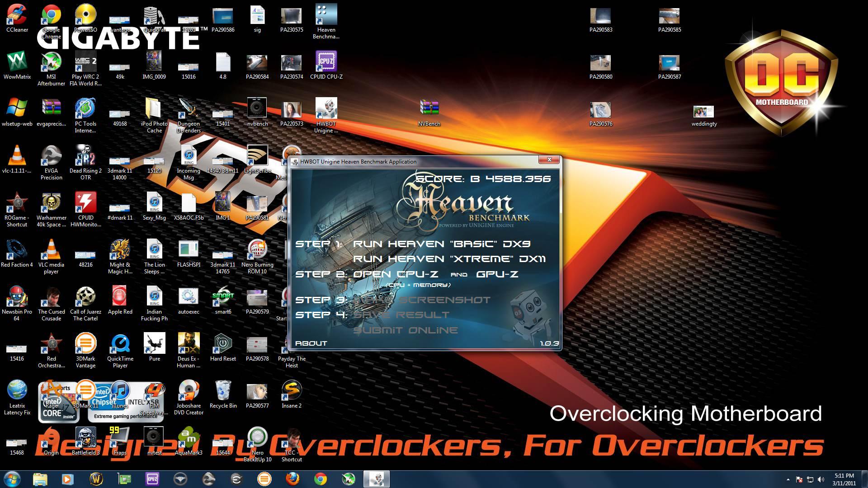Close the HWBOT Unigine Heaven window
Image resolution: width=868 pixels, height=488 pixels.
(x=549, y=160)
